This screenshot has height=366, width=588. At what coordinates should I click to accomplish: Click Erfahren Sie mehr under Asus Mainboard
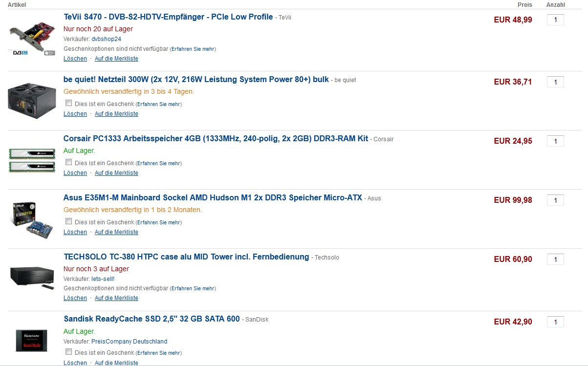click(x=159, y=222)
